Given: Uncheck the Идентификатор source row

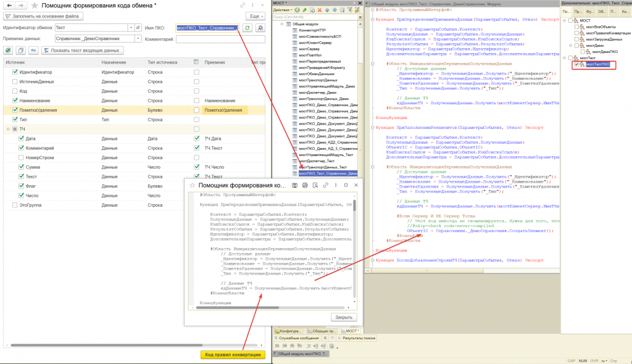Looking at the screenshot, I should (15, 73).
